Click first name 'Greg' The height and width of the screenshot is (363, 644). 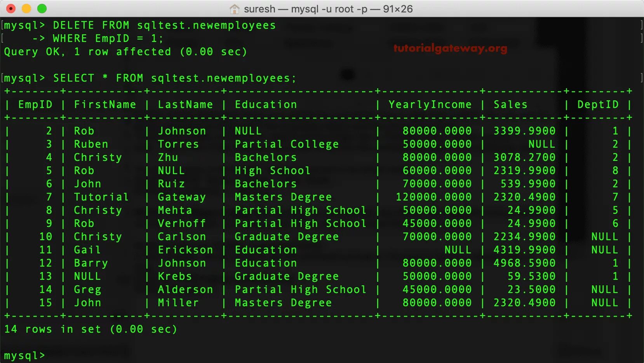pos(87,290)
